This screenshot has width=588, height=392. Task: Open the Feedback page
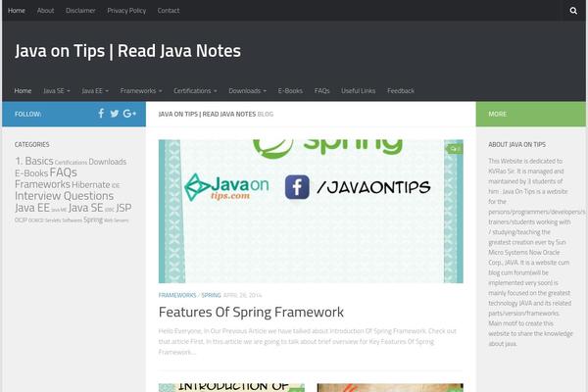pos(401,91)
